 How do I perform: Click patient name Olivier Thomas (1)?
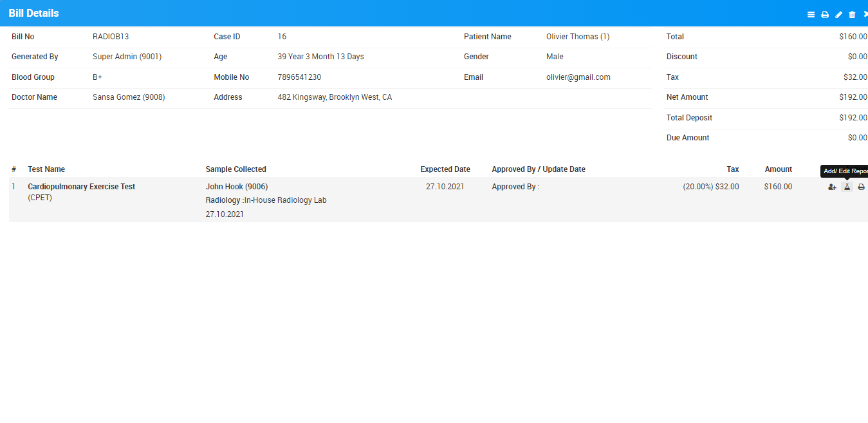[577, 37]
